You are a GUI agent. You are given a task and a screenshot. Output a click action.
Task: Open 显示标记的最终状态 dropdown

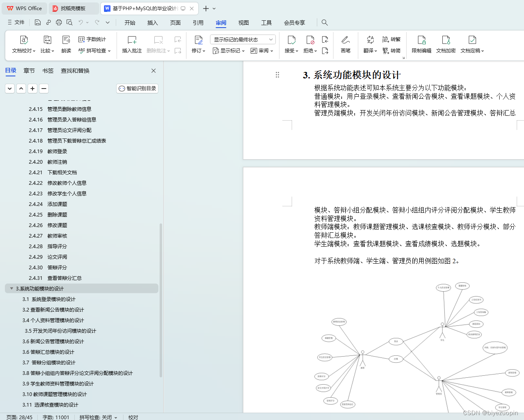point(243,39)
